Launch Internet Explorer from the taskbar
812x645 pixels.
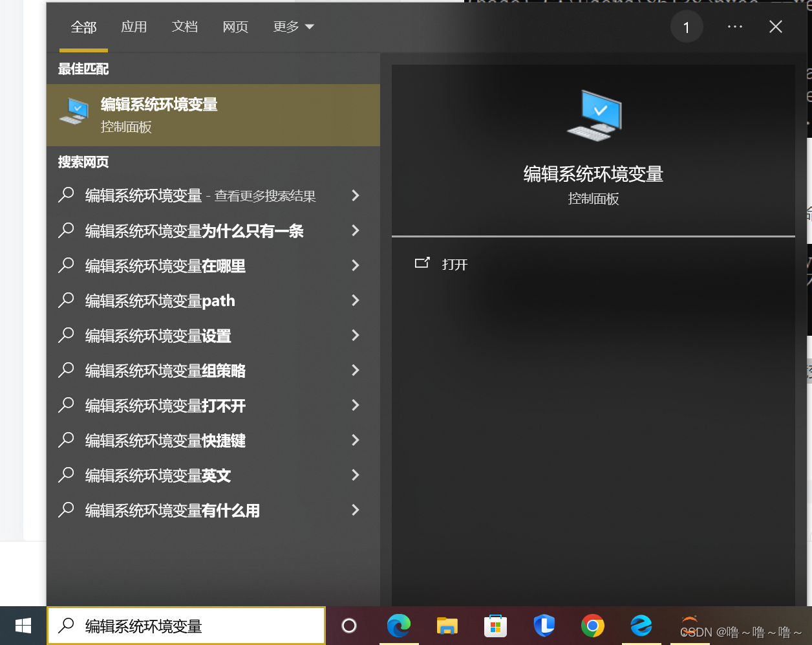pyautogui.click(x=641, y=626)
